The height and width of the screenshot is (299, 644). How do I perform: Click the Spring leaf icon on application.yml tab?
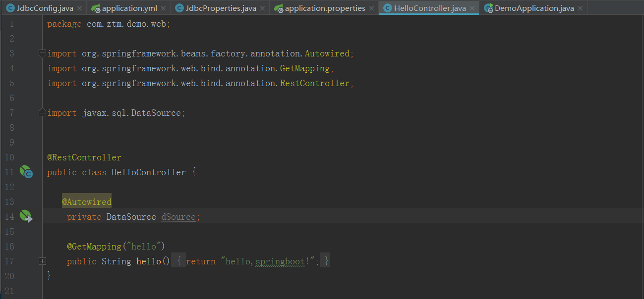pos(96,8)
